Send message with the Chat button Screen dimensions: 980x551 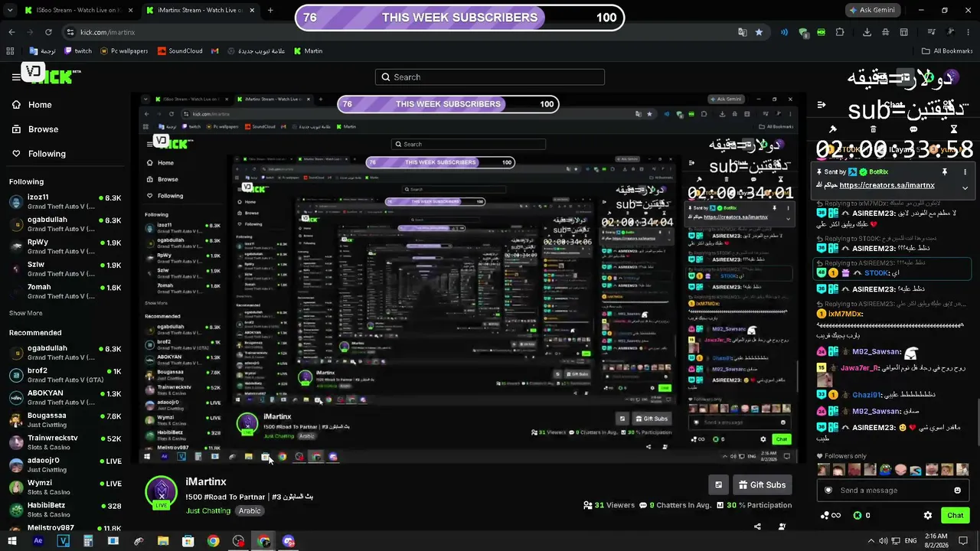[x=955, y=515]
